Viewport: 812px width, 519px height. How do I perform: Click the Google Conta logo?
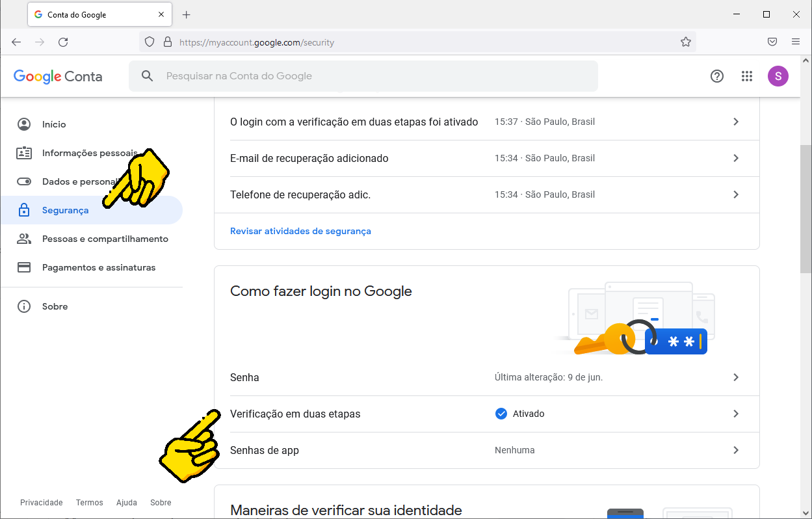pyautogui.click(x=58, y=76)
